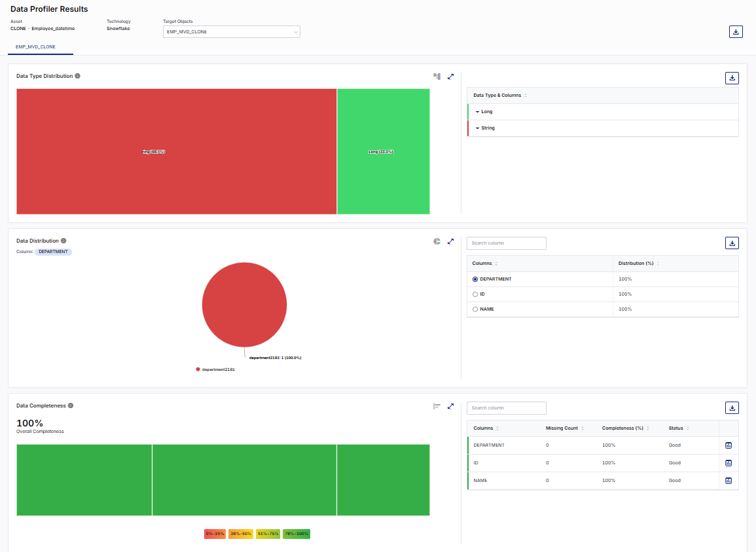Click the 51%-75% yellow legend swatch

268,534
